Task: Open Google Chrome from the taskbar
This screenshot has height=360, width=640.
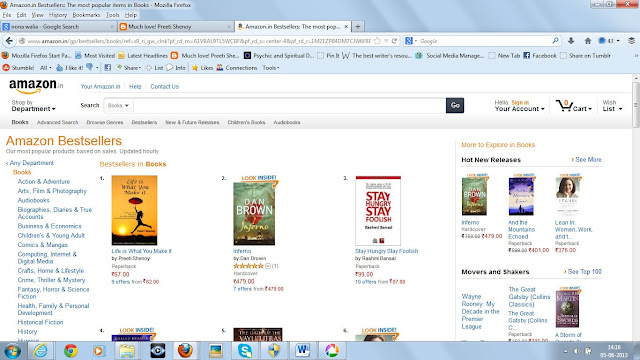Action: pos(70,351)
